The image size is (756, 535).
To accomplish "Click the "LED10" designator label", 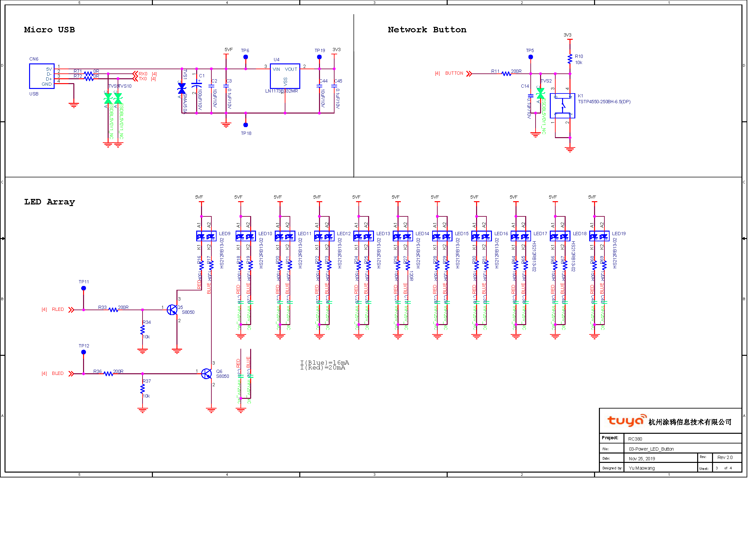I will (265, 234).
